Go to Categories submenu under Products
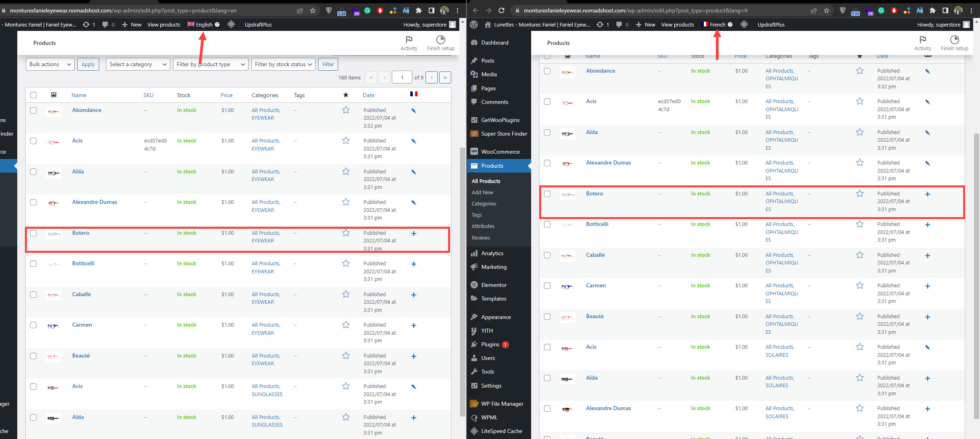Screen dimensions: 980x439 click(x=484, y=203)
